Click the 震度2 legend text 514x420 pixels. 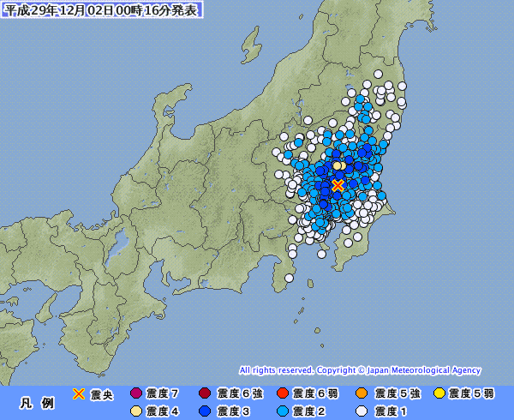(308, 411)
